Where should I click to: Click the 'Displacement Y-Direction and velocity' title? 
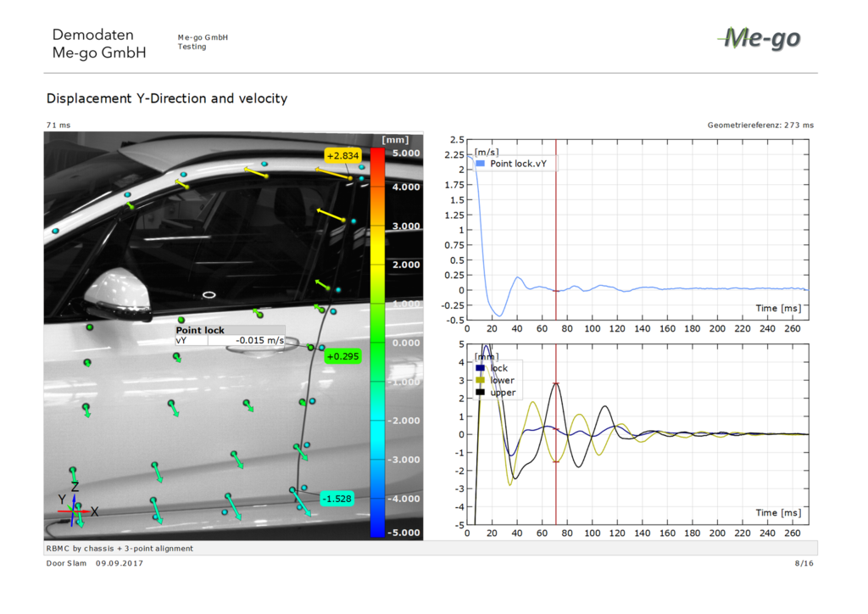167,98
